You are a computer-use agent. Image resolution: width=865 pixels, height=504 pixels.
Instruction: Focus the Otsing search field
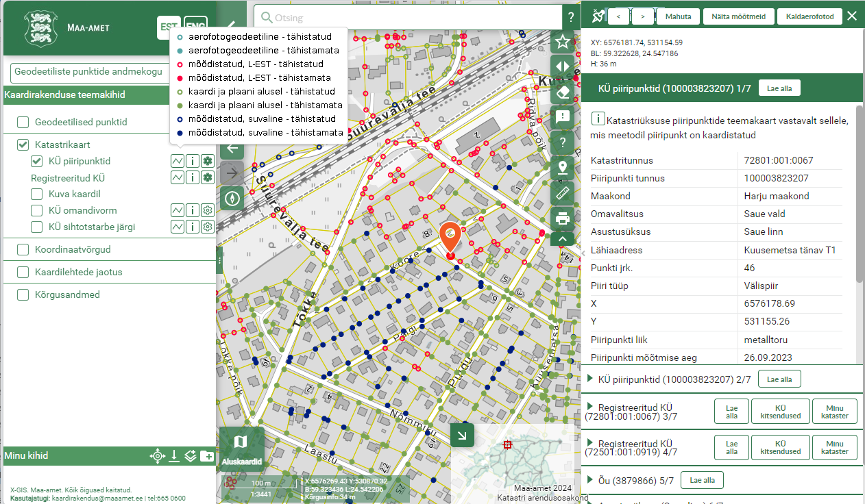(409, 18)
